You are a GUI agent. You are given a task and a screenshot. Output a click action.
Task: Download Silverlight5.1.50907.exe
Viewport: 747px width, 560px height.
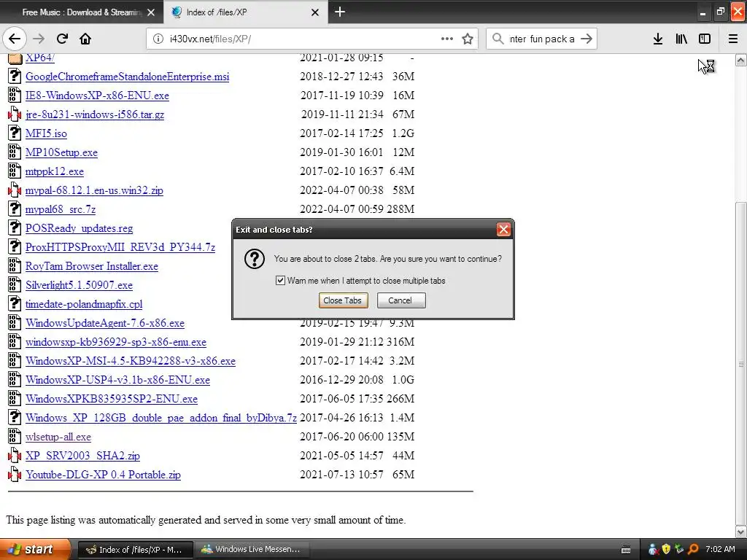click(x=79, y=285)
